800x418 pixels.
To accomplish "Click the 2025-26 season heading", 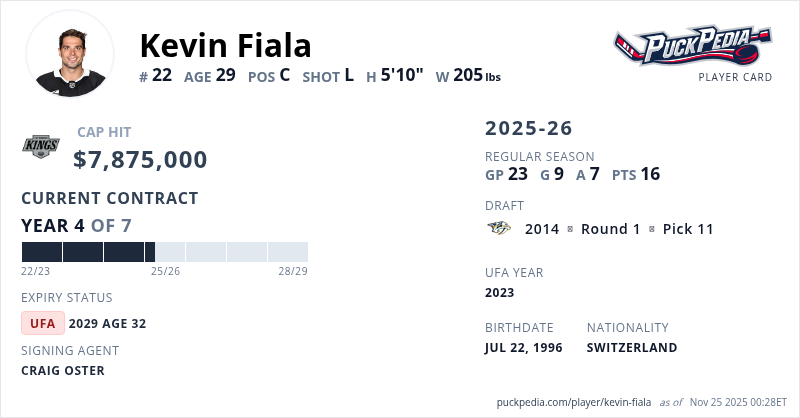I will pyautogui.click(x=529, y=128).
